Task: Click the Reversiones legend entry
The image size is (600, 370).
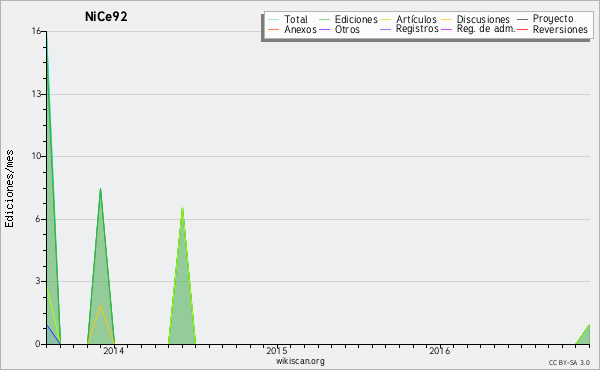Action: 560,29
